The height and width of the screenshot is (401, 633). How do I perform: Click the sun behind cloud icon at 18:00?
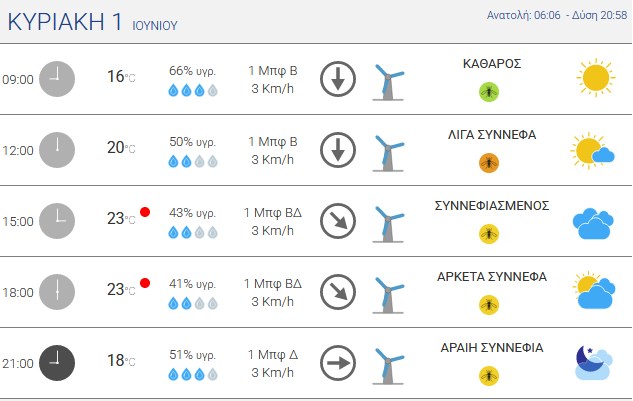[594, 290]
